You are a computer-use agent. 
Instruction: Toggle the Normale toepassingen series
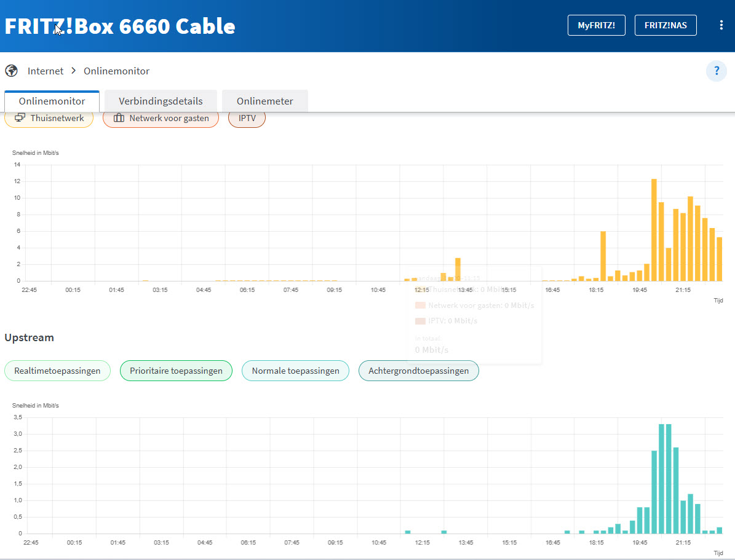[295, 371]
